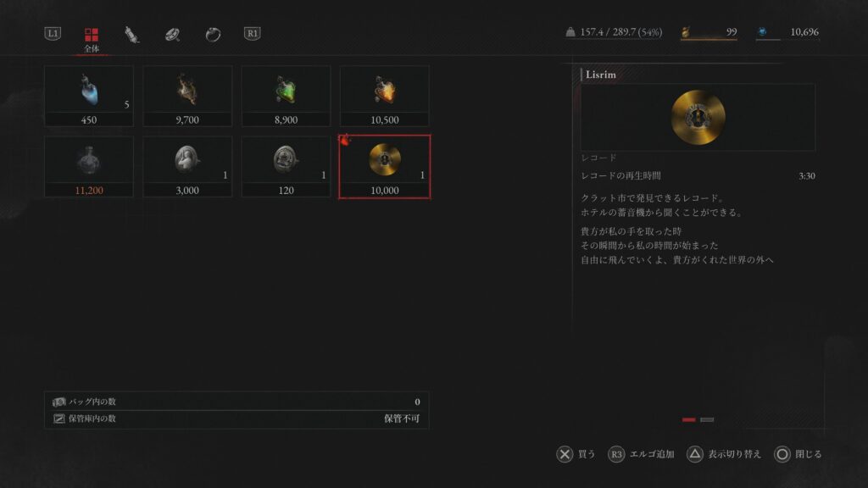The width and height of the screenshot is (868, 488).
Task: Open the ring amulet category icon
Action: (172, 34)
